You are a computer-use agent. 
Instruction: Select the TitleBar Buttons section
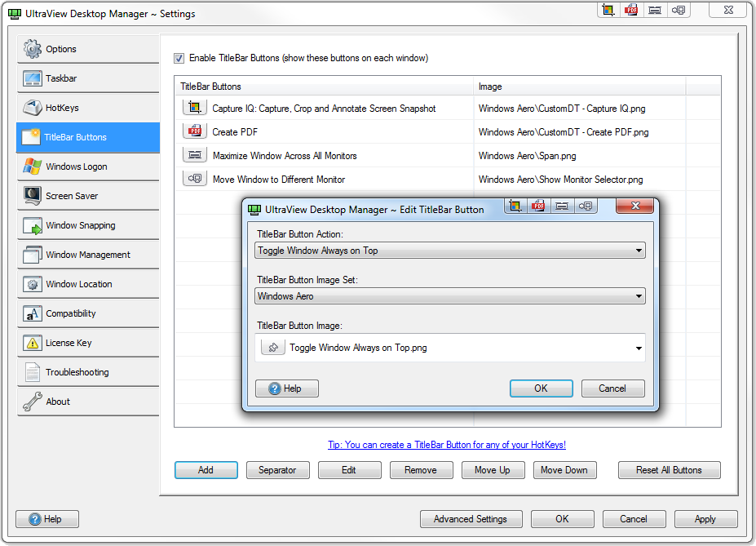88,137
